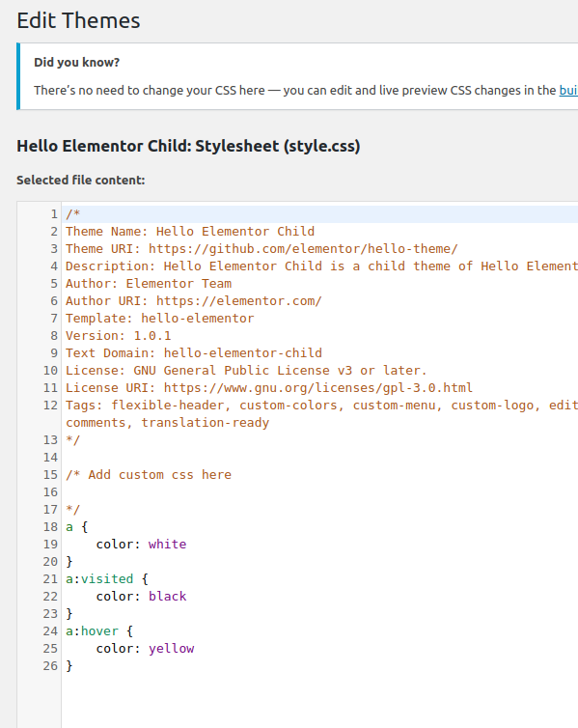Image resolution: width=578 pixels, height=728 pixels.
Task: Click the closing brace on line 20
Action: click(69, 562)
